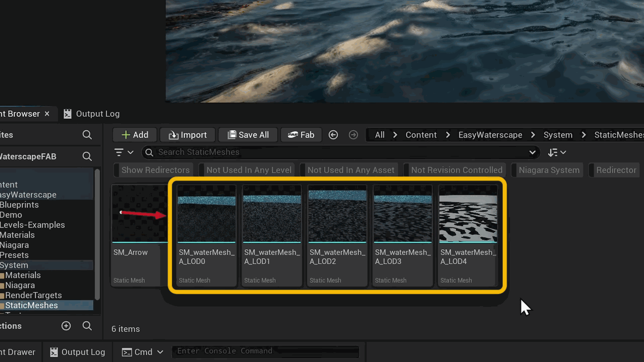Toggle the Niagara System filter

click(547, 170)
